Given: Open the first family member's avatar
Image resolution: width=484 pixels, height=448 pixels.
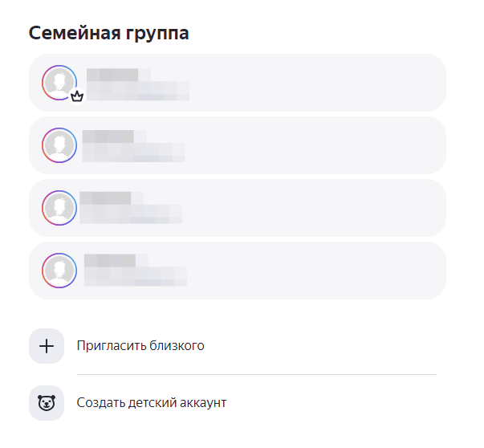Looking at the screenshot, I should point(59,83).
